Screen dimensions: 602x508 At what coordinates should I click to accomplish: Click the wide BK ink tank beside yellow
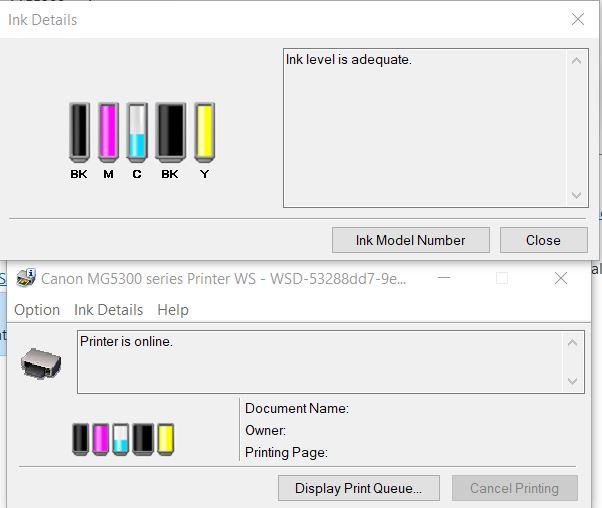[x=170, y=132]
